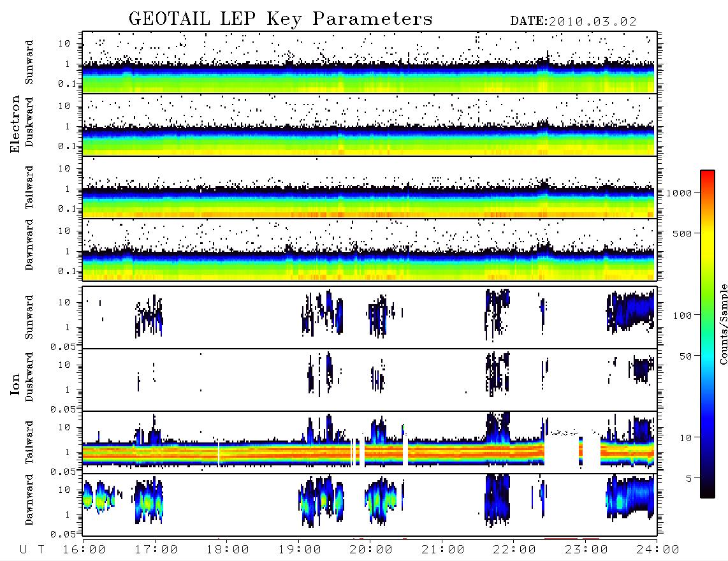Click the "U T" time axis label
The width and height of the screenshot is (728, 561).
(x=32, y=550)
